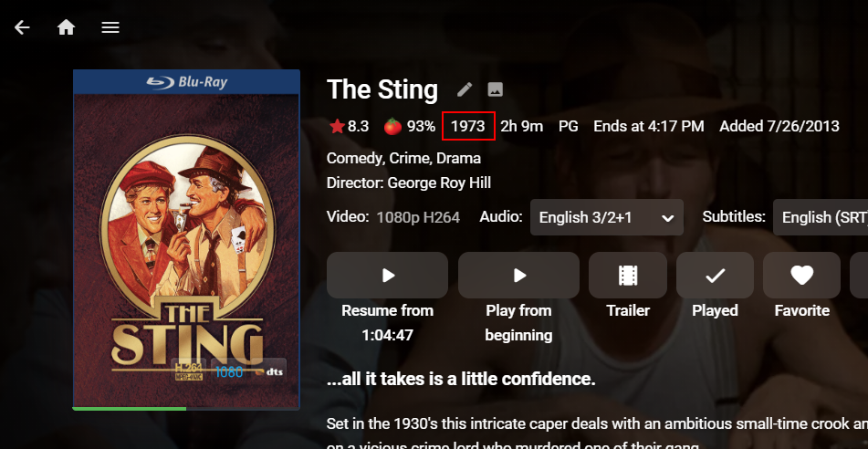The image size is (868, 449).
Task: Resume playback from 1:04:47
Action: (x=387, y=275)
